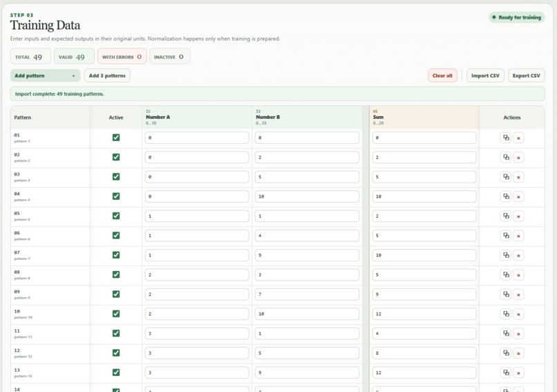The height and width of the screenshot is (392, 557).
Task: Delete pattern 12 row
Action: [518, 353]
